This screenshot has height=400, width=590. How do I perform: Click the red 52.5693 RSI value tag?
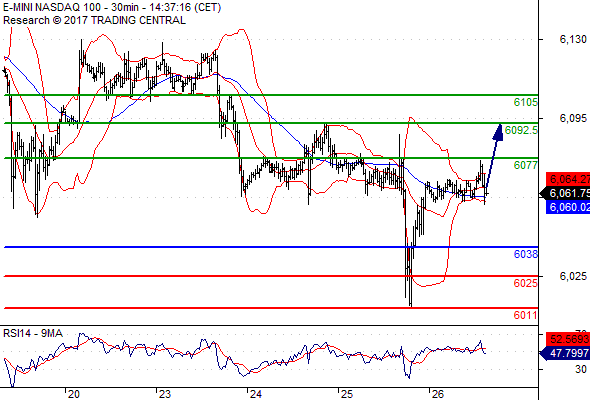[x=568, y=339]
